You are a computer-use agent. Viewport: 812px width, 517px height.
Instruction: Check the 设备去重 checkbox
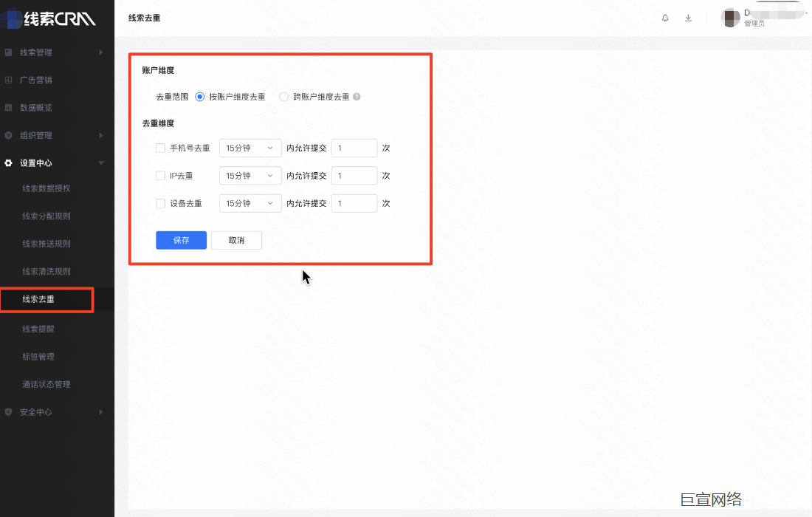click(160, 203)
